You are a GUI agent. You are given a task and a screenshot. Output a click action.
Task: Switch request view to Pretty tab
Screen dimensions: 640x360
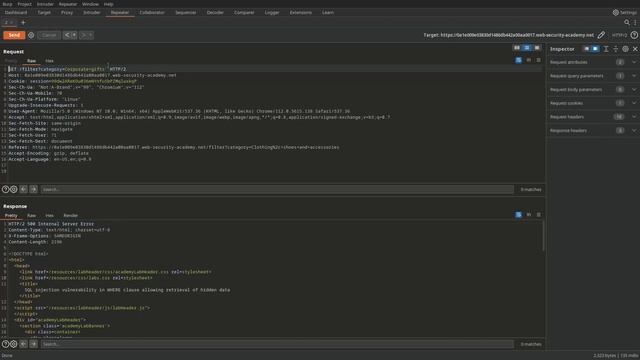coord(11,61)
